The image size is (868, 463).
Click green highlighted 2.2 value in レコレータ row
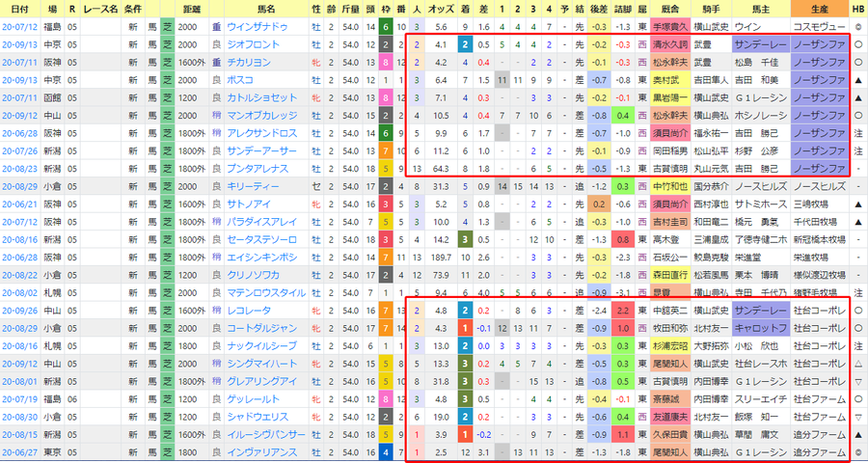[x=622, y=311]
